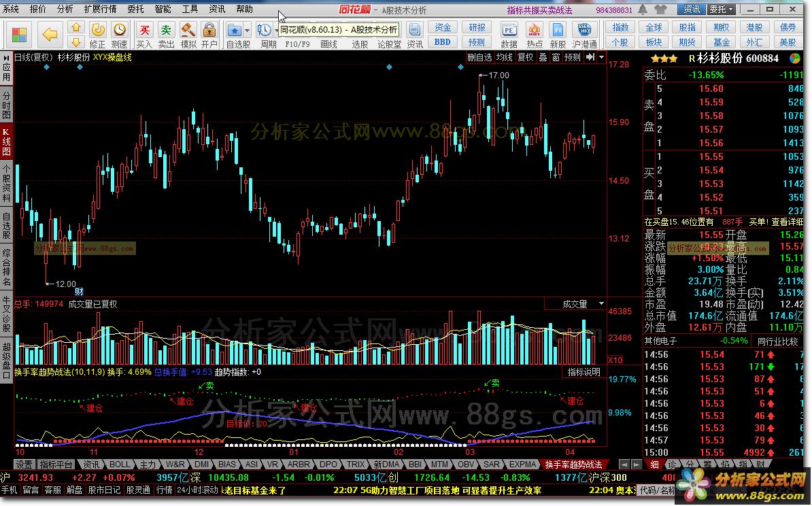Select the BOLL indicator tab

[120, 465]
